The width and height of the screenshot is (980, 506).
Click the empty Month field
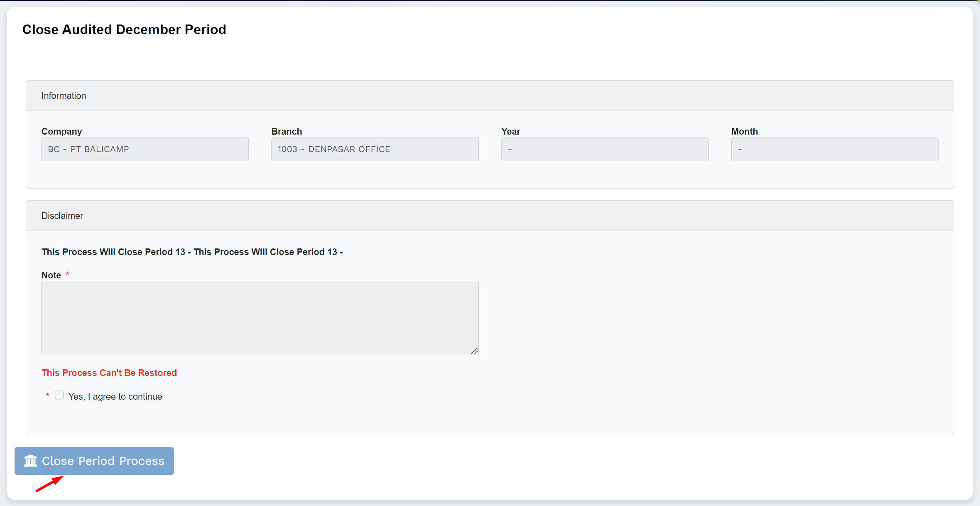(835, 149)
